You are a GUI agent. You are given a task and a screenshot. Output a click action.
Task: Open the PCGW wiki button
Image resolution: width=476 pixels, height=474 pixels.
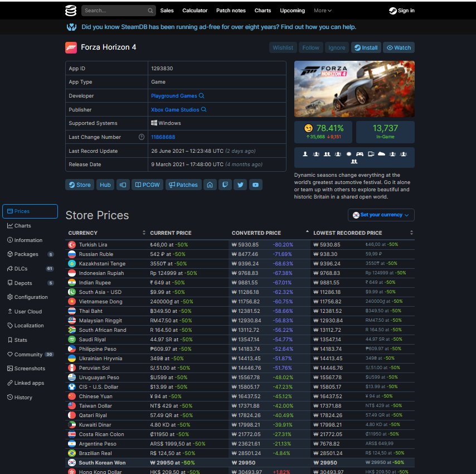[x=148, y=185]
